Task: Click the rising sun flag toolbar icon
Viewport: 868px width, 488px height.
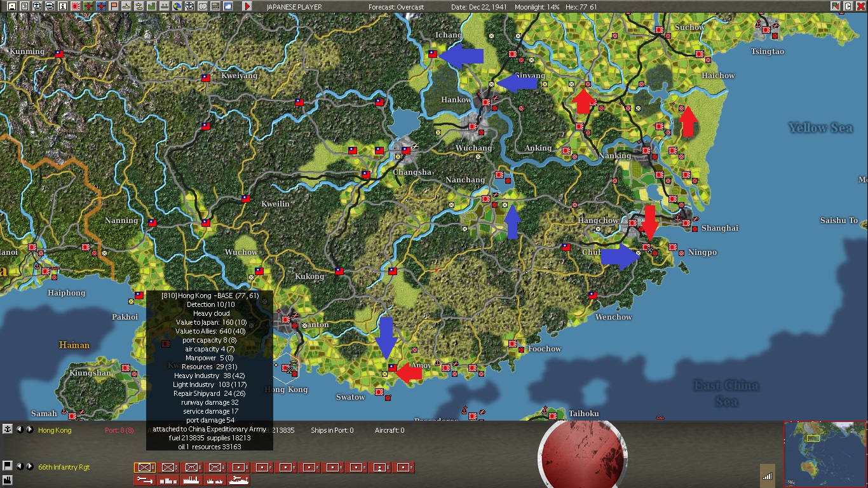Action: [76, 6]
